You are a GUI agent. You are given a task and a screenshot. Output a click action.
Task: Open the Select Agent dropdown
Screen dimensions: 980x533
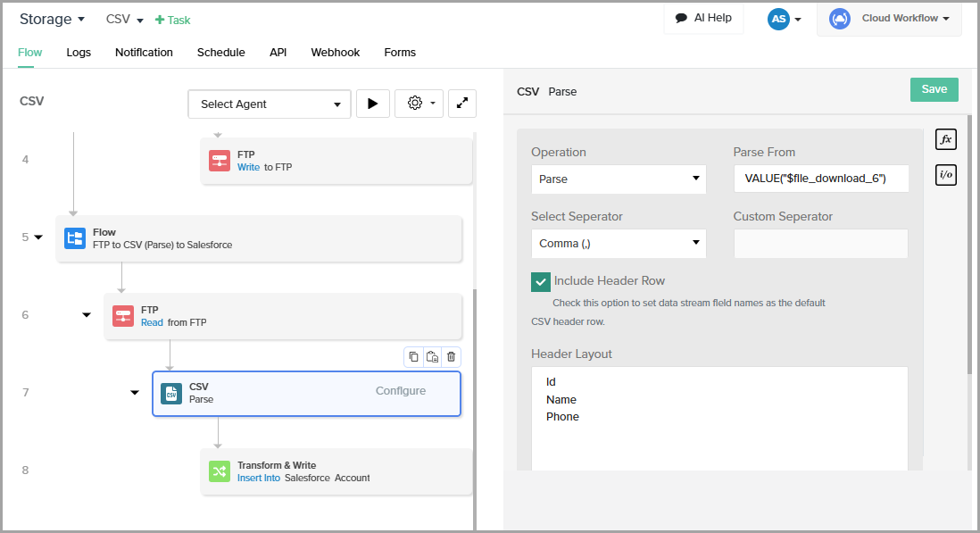click(270, 104)
